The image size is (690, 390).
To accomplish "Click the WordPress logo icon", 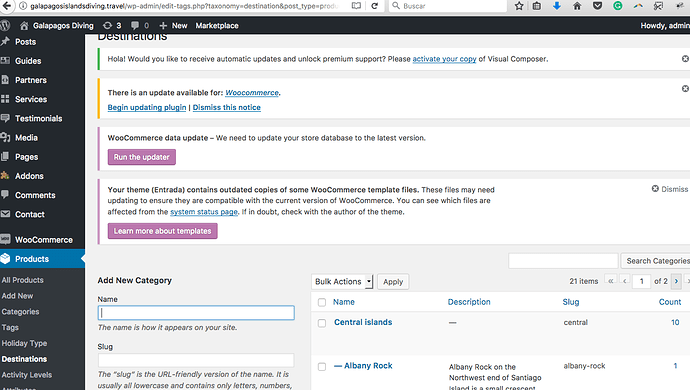I will pyautogui.click(x=5, y=26).
